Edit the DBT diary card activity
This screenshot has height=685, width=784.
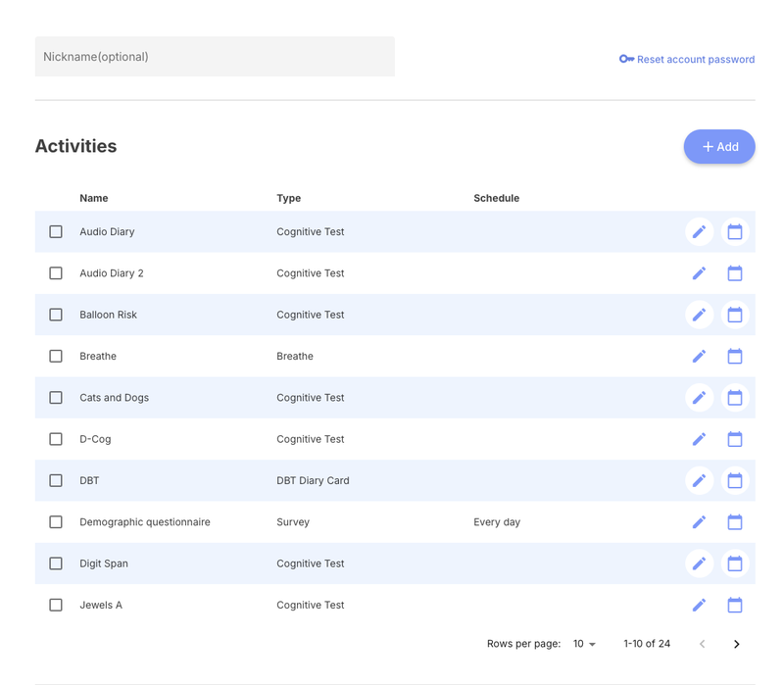(x=699, y=480)
